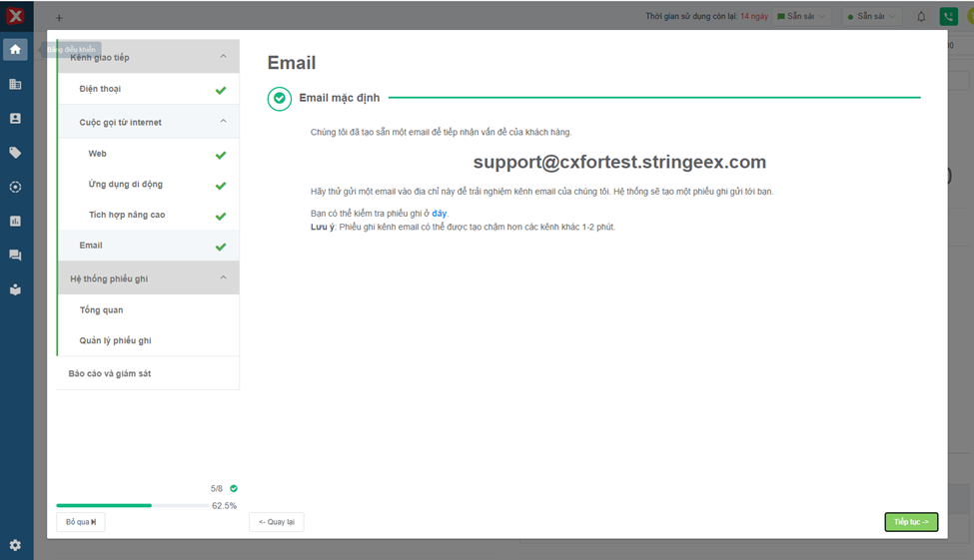Click the checkmark beside Điện thoại
Image resolution: width=974 pixels, height=560 pixels.
pos(221,90)
